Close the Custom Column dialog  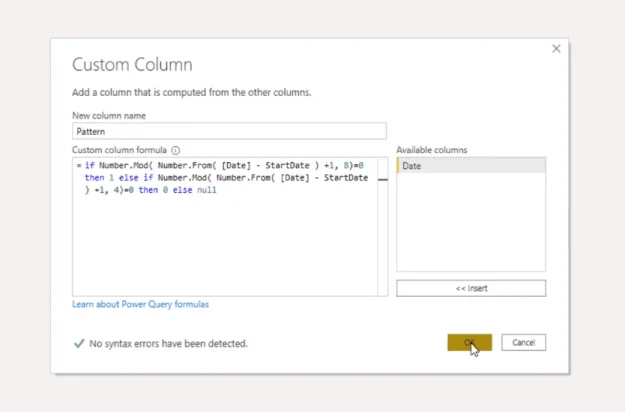(x=556, y=49)
